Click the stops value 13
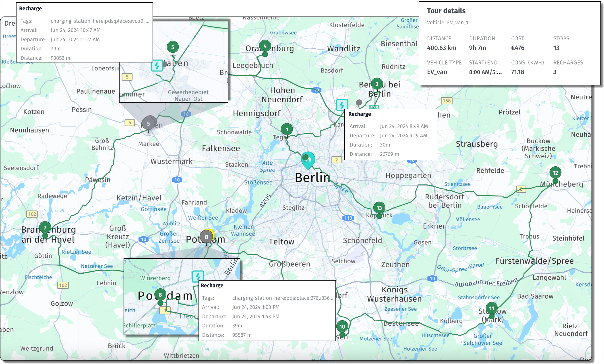Screen dimensions: 604x364 click(556, 48)
